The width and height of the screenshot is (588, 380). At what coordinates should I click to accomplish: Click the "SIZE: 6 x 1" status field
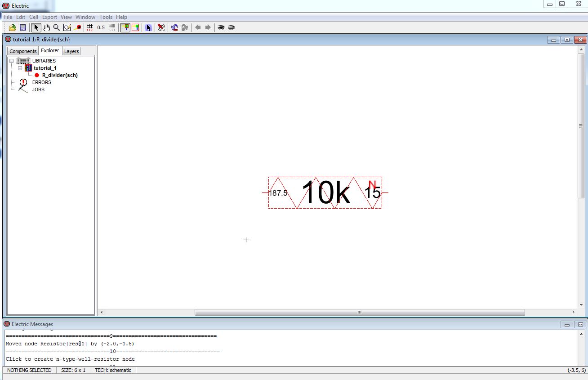(73, 370)
